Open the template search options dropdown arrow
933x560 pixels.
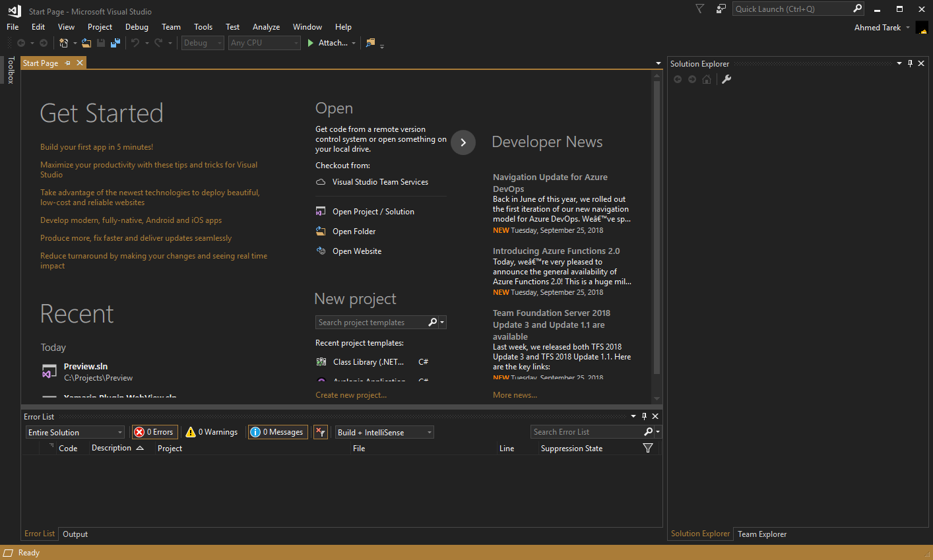[442, 322]
